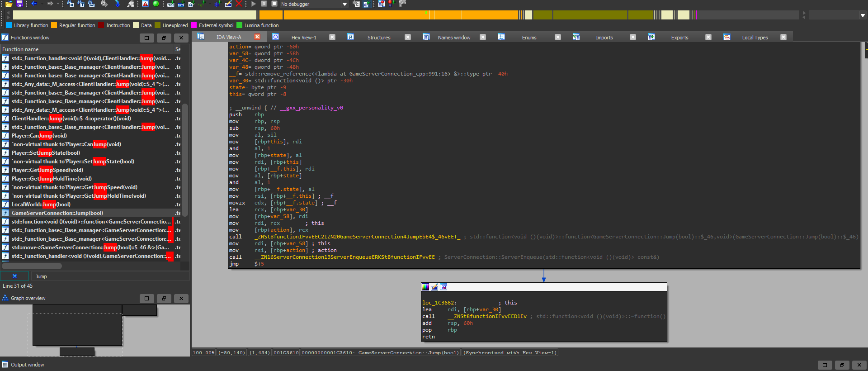Open the navigation bar dropdown arrow at right
Screen dimensions: 868x371
[862, 15]
